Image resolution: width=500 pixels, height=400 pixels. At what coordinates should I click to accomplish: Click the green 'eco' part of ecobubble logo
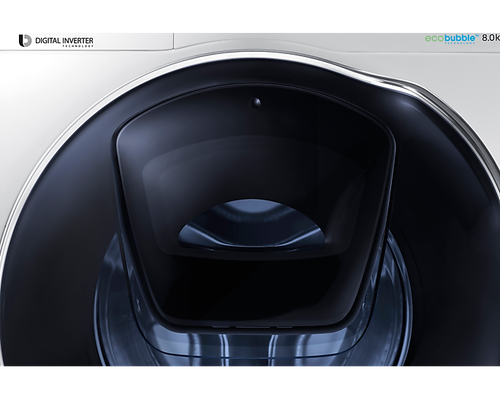point(434,38)
